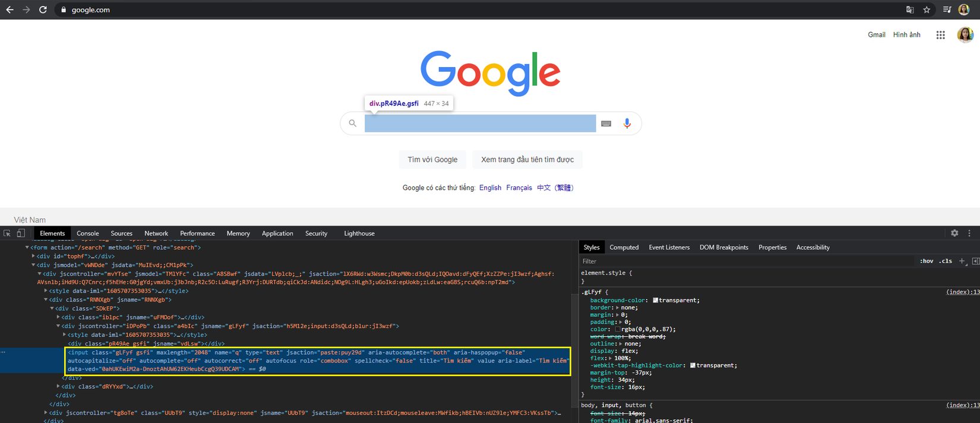Add a new style rule with plus icon
The height and width of the screenshot is (423, 980).
click(x=962, y=261)
